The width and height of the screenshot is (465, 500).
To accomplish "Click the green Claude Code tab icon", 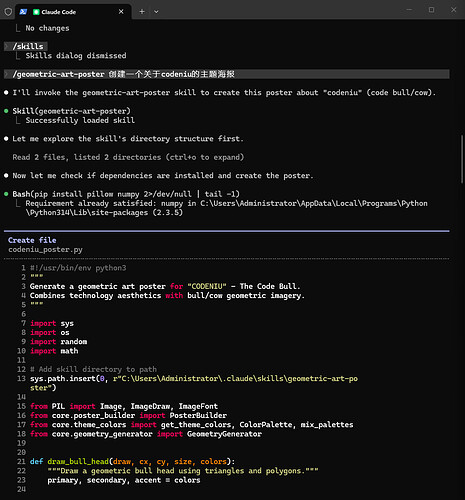I will point(36,12).
